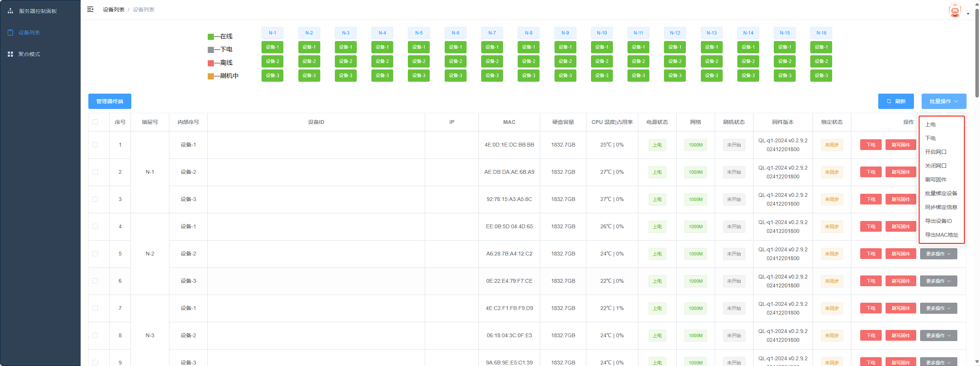Viewport: 980px width, 366px height.
Task: Click 设备-1 status block under N-1
Action: 272,47
